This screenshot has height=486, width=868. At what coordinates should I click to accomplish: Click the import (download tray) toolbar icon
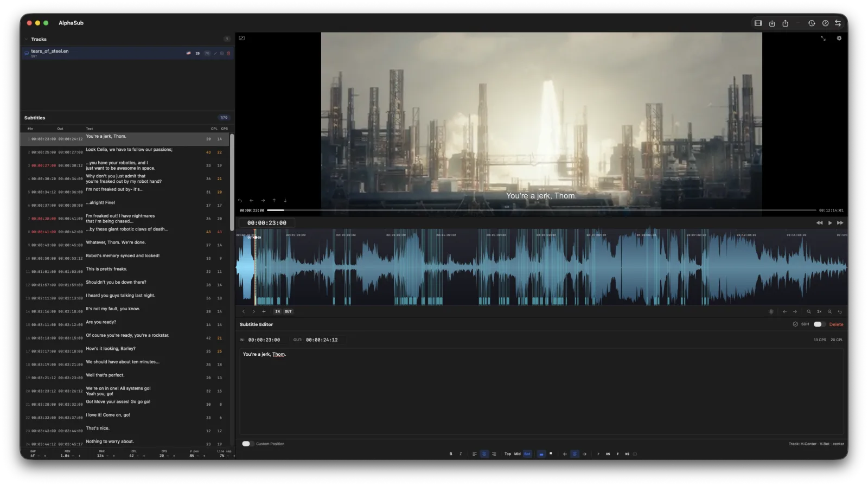[x=771, y=23]
